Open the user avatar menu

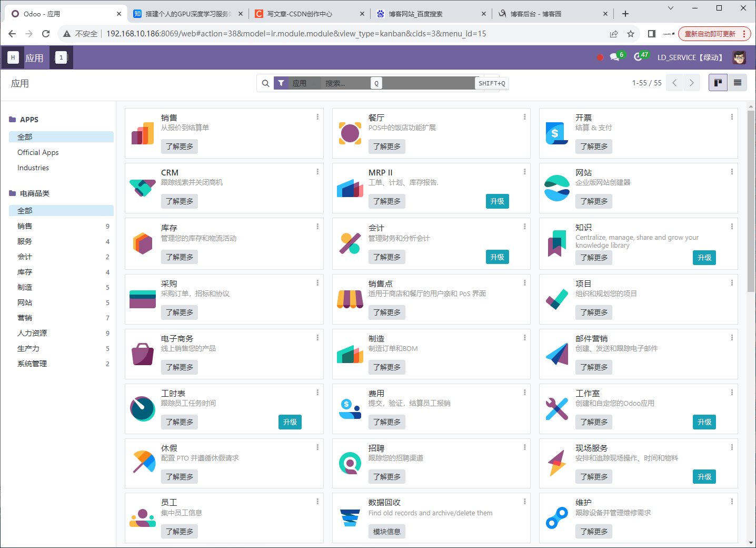[x=739, y=57]
